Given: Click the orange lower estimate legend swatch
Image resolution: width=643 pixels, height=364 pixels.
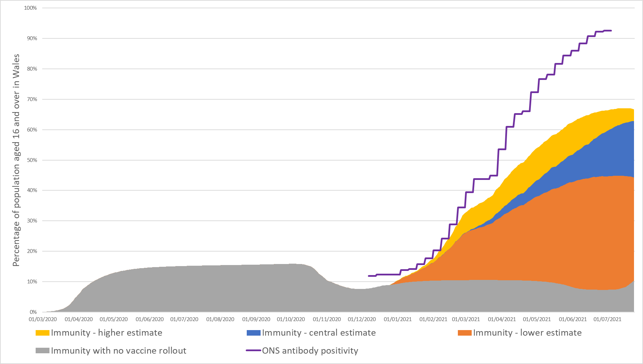Looking at the screenshot, I should pyautogui.click(x=464, y=333).
